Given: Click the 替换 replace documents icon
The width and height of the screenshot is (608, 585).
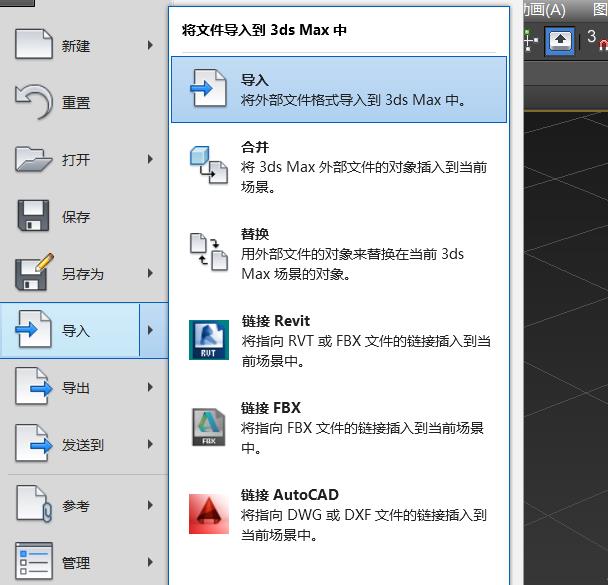Looking at the screenshot, I should pos(209,252).
